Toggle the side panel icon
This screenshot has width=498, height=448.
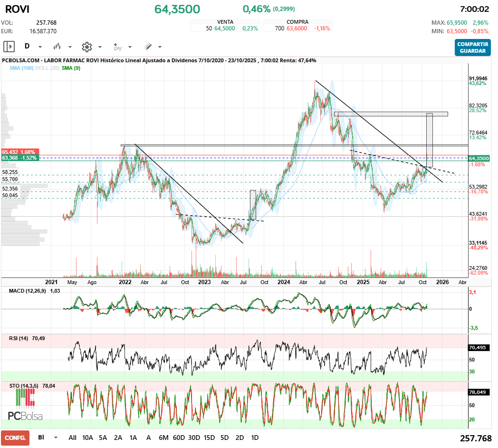[x=9, y=47]
